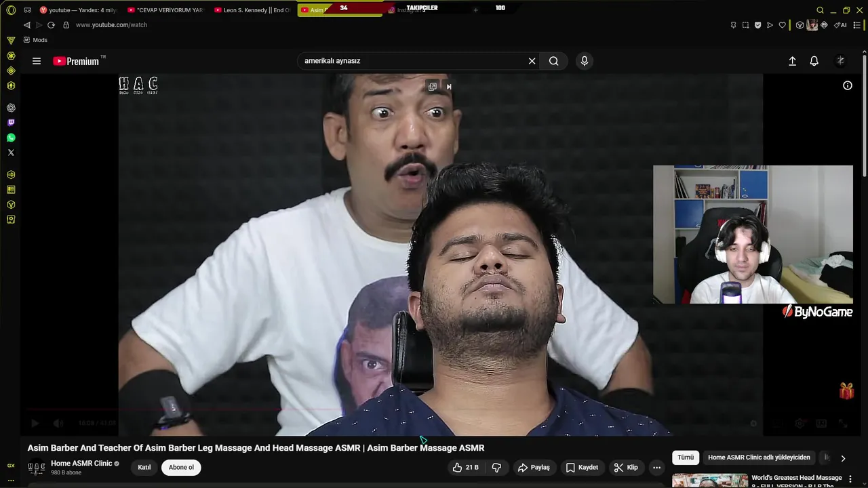Open the ad blocker shield icon
The width and height of the screenshot is (868, 488).
pos(757,25)
